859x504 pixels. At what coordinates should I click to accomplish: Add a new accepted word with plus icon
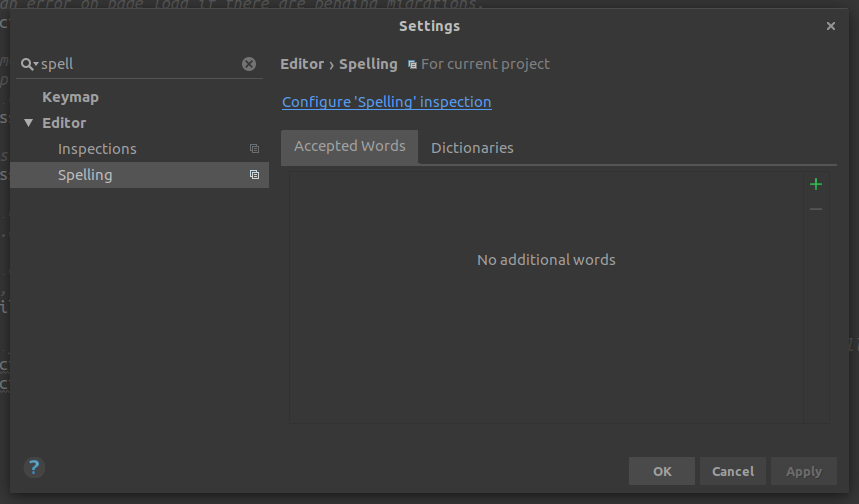[816, 184]
